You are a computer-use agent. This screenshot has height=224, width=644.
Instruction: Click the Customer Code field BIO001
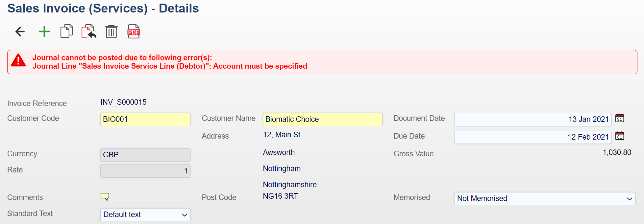(x=145, y=119)
